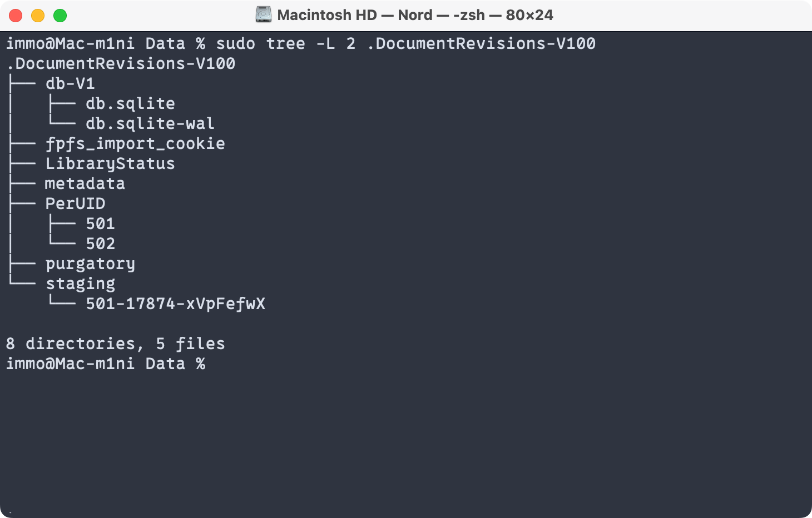Screen dimensions: 812x518
Task: Click the fpfs_import_cookie entry
Action: 135,143
